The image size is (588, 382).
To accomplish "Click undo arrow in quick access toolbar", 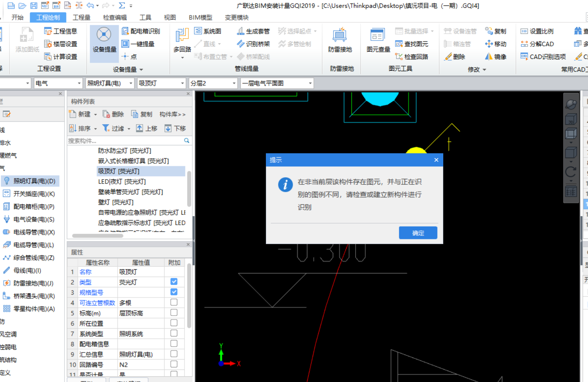I will [x=90, y=6].
